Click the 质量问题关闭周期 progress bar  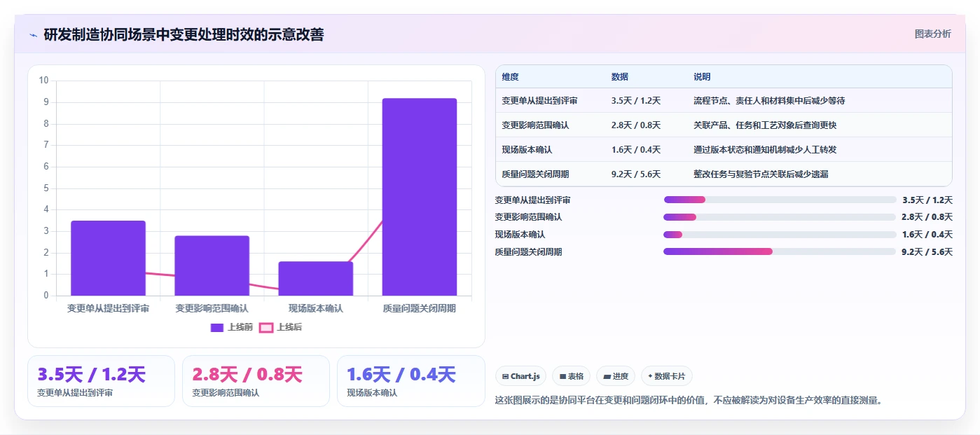tap(780, 251)
